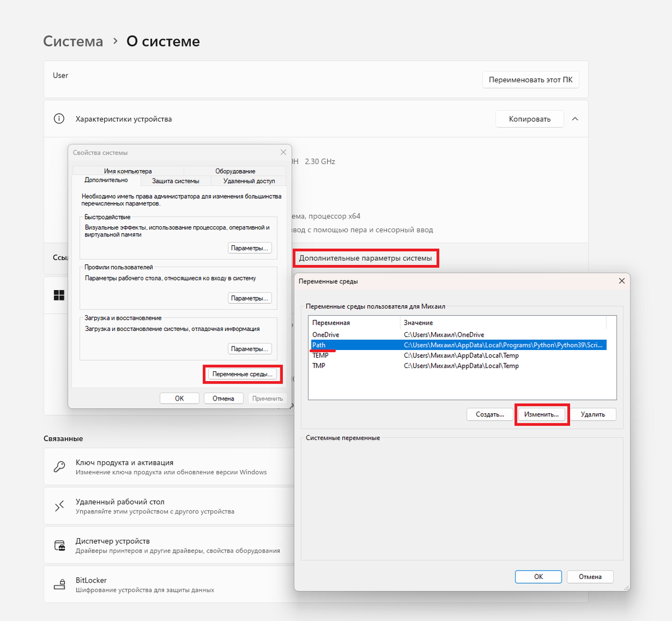Click the Python39 path value in the Path row

[503, 345]
